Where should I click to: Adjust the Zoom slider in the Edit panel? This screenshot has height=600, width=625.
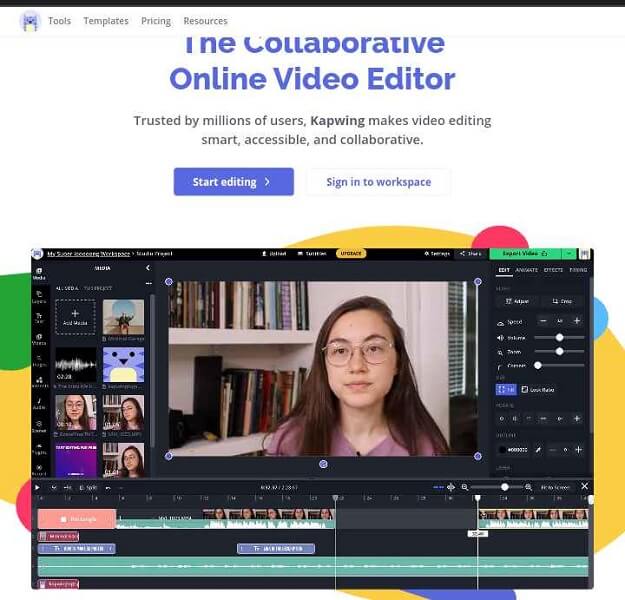coord(559,351)
